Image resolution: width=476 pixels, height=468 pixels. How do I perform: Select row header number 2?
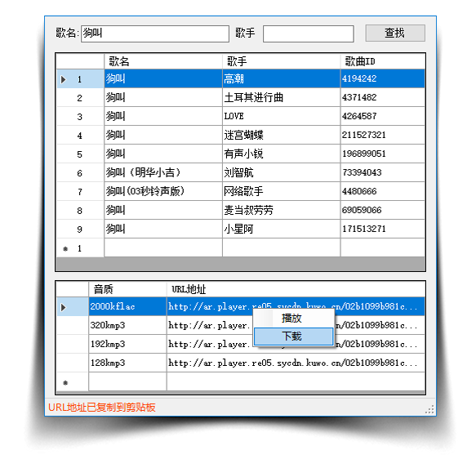80,98
